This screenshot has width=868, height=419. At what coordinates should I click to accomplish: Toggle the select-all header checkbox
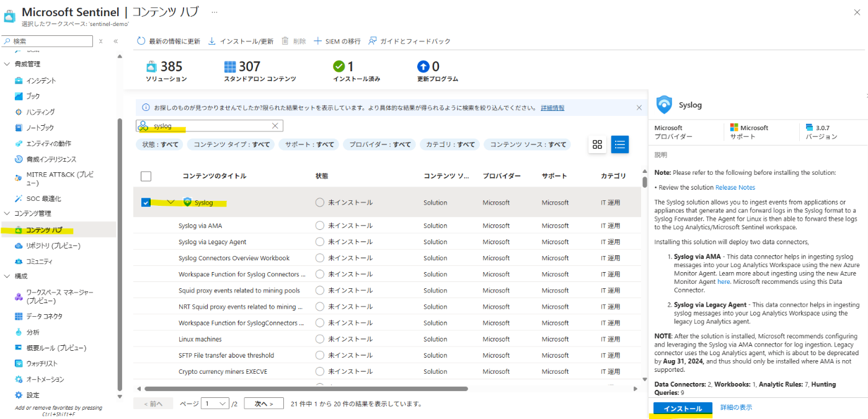pos(146,176)
